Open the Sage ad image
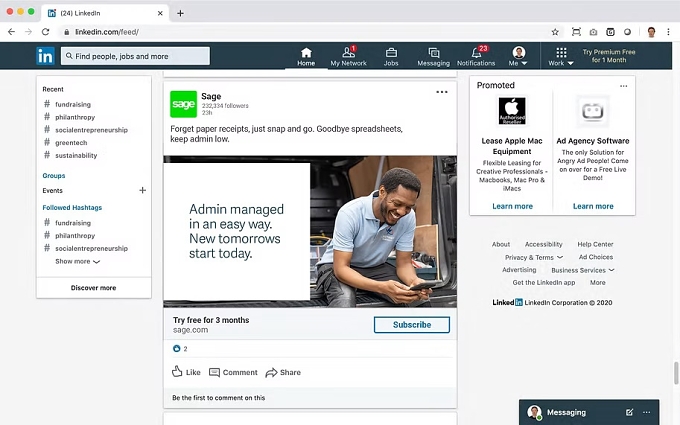Image resolution: width=680 pixels, height=425 pixels. (x=310, y=232)
